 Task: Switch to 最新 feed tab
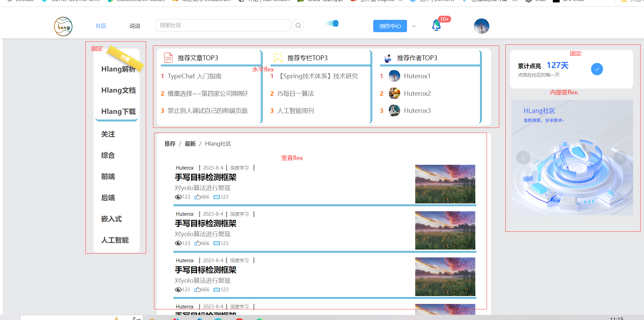[190, 144]
